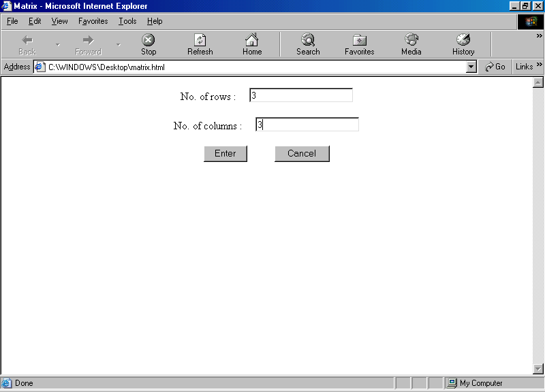Click the My Computer zone icon
Screen dimensions: 545x392
(x=452, y=383)
